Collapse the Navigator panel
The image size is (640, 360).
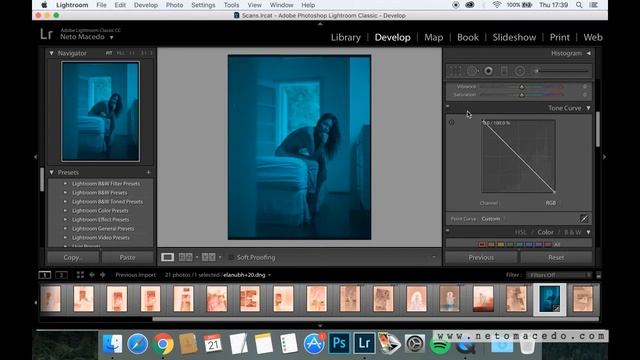pos(51,53)
